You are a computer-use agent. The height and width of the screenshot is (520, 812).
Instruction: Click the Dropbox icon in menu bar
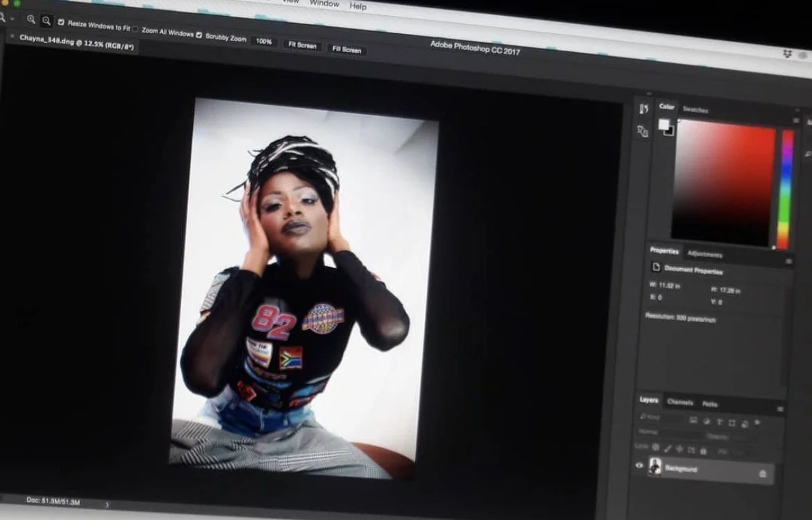click(788, 53)
